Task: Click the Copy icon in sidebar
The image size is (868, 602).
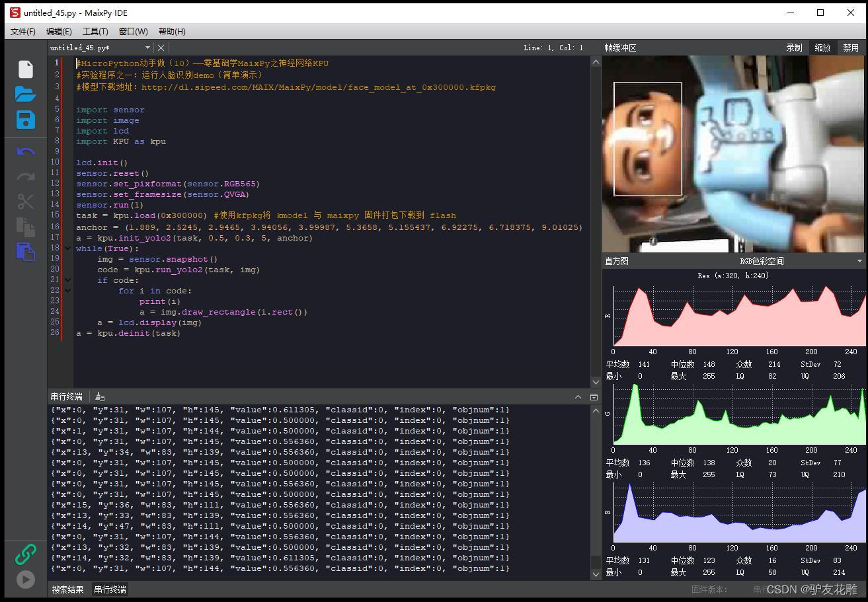Action: coord(25,227)
